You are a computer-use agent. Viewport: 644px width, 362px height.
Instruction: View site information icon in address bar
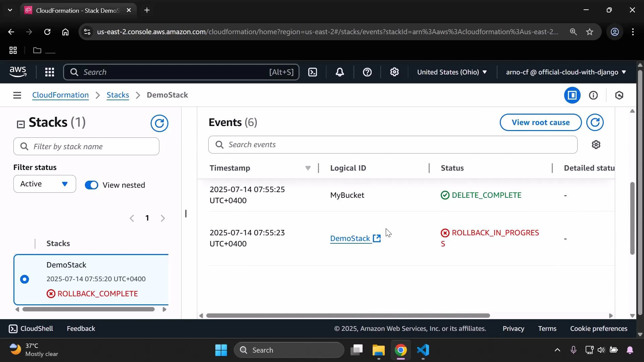point(87,32)
